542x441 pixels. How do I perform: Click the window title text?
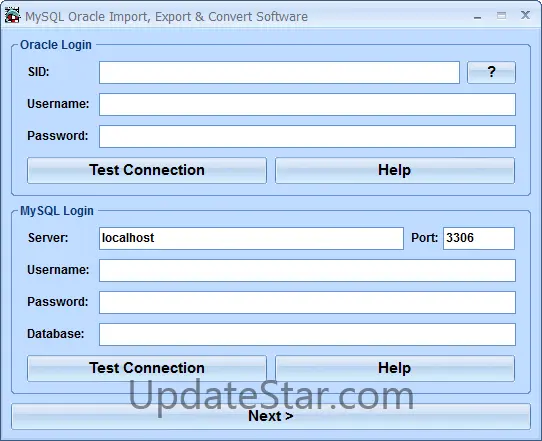pos(166,17)
